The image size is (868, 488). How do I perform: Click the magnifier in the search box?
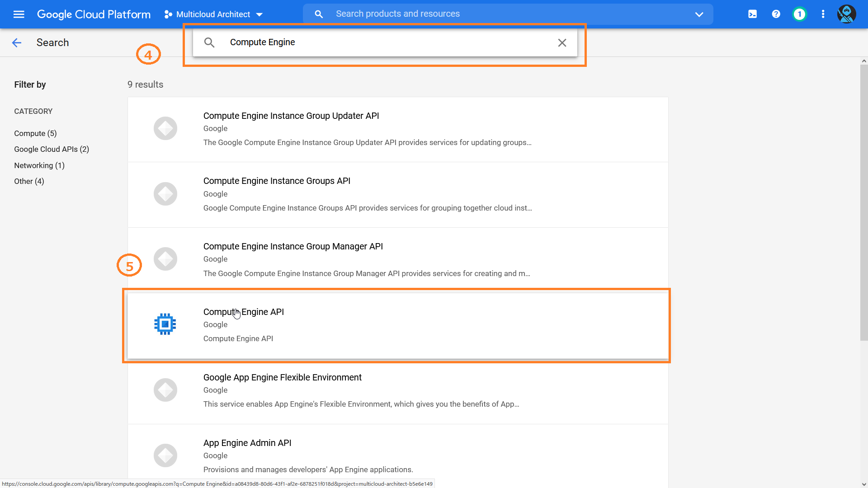pyautogui.click(x=209, y=42)
